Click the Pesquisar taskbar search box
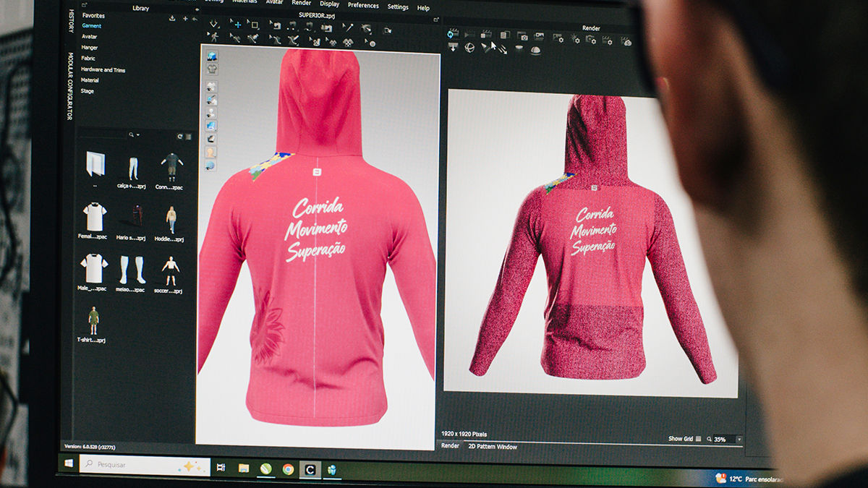Image resolution: width=868 pixels, height=488 pixels. pos(145,466)
